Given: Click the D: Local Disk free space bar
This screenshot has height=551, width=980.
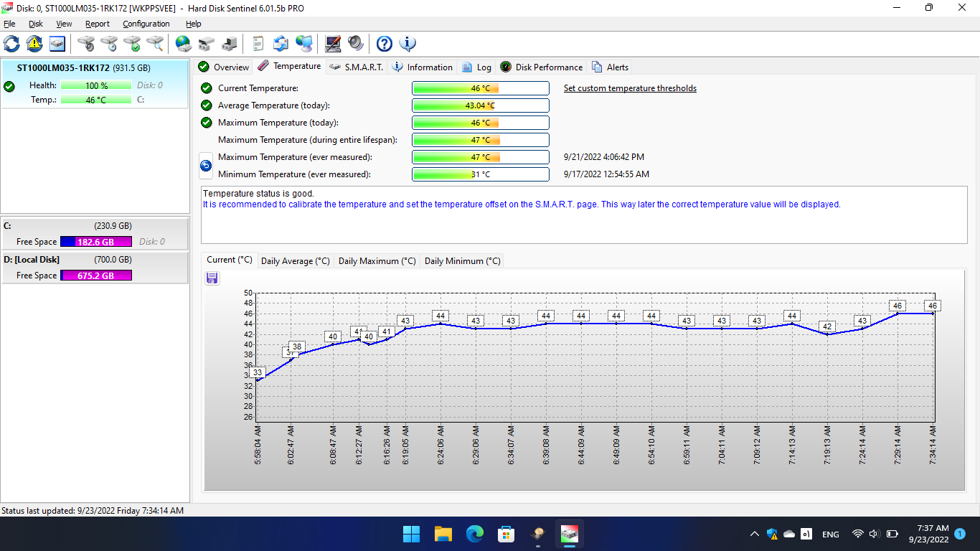Looking at the screenshot, I should (96, 275).
